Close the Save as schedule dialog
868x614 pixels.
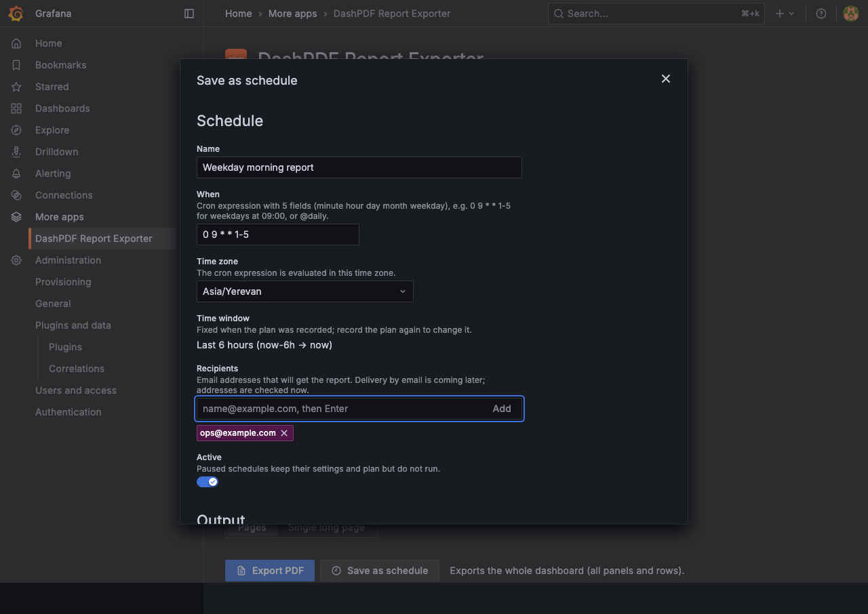point(666,79)
